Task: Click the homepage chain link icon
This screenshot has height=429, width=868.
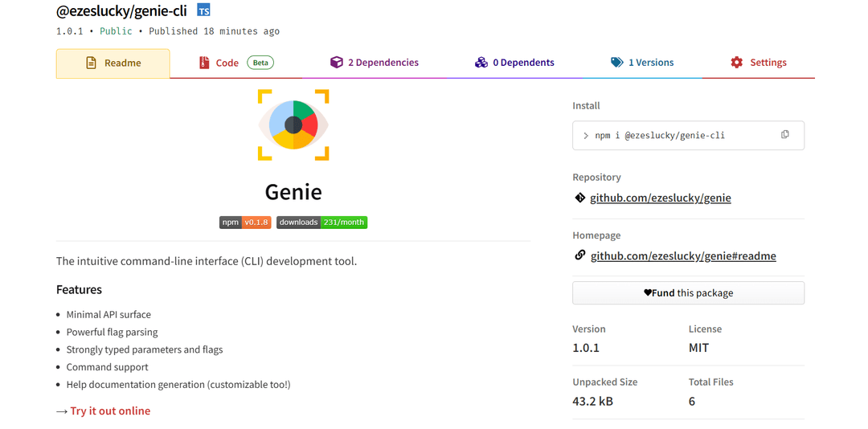Action: coord(579,255)
